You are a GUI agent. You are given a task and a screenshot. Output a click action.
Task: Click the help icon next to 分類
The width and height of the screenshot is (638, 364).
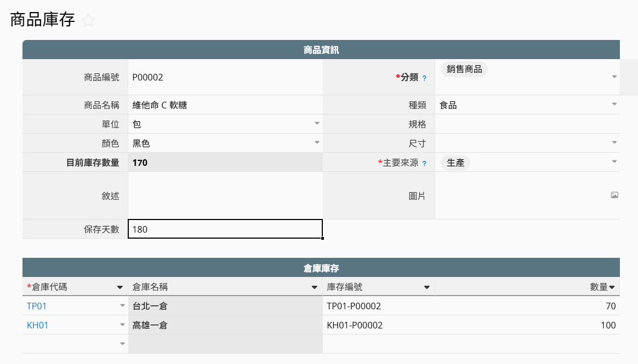point(424,78)
